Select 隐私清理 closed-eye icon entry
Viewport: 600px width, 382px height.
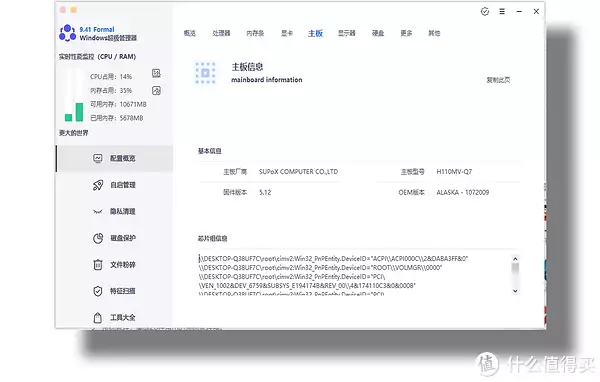[x=114, y=211]
